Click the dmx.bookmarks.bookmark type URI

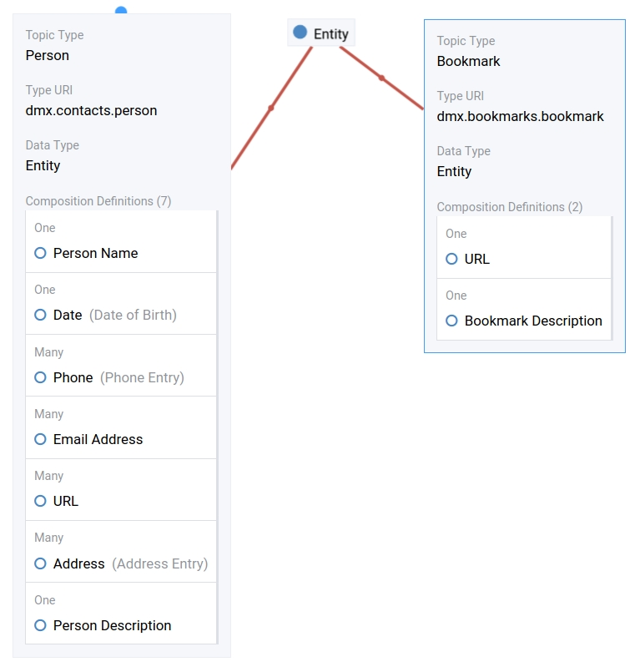520,116
